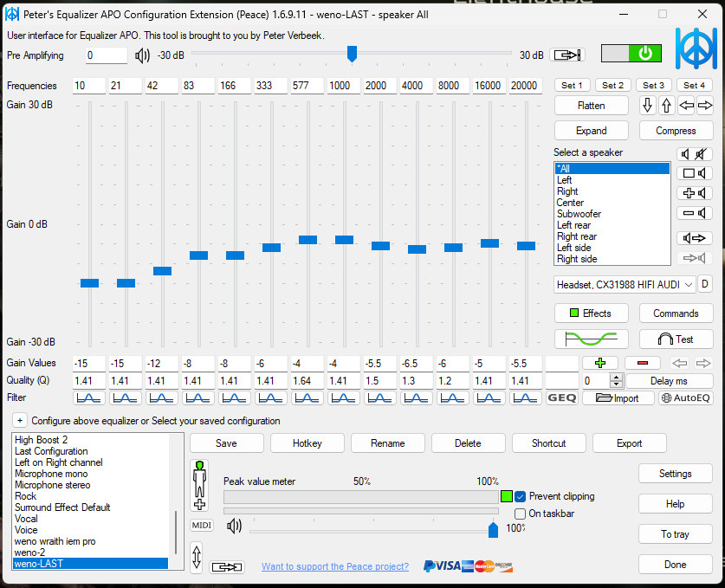Shift the gains up with up arrow
This screenshot has width=725, height=588.
[666, 106]
